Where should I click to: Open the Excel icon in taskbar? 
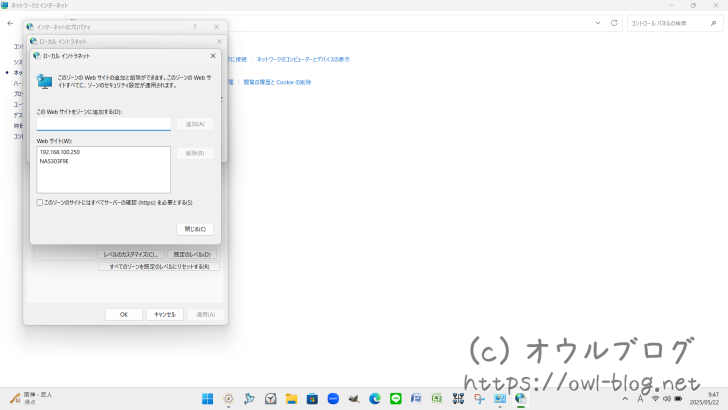coord(437,398)
